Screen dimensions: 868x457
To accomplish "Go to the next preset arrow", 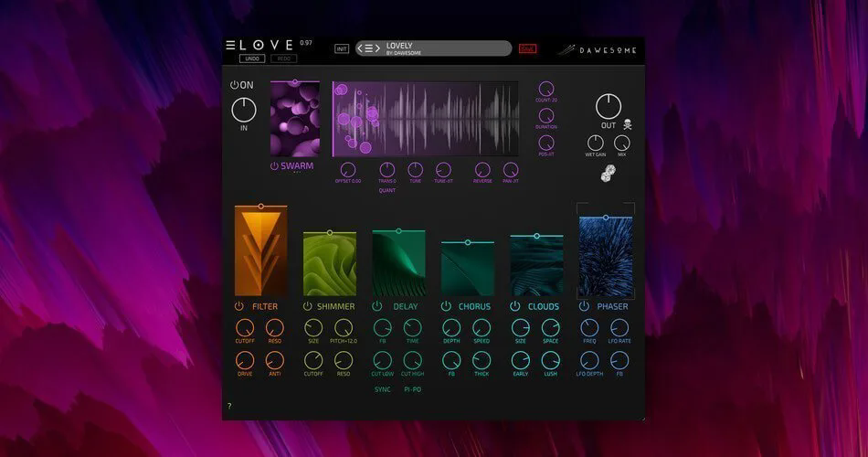I will tap(377, 48).
